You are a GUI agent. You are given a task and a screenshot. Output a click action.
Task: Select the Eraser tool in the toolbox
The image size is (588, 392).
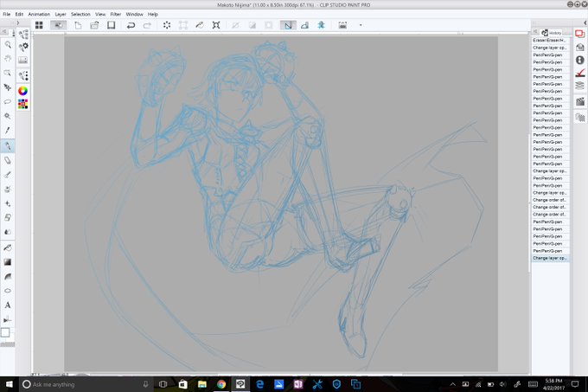tap(8, 160)
